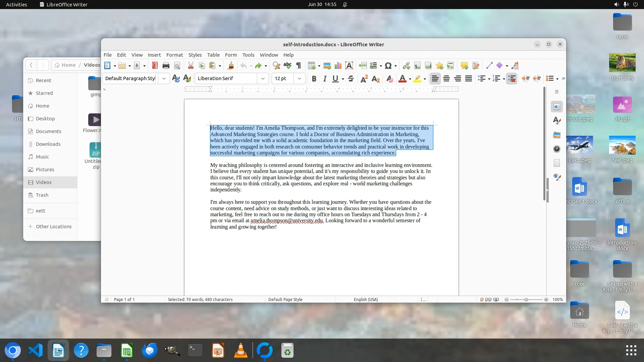The height and width of the screenshot is (362, 644).
Task: Toggle the No List button
Action: [x=512, y=79]
